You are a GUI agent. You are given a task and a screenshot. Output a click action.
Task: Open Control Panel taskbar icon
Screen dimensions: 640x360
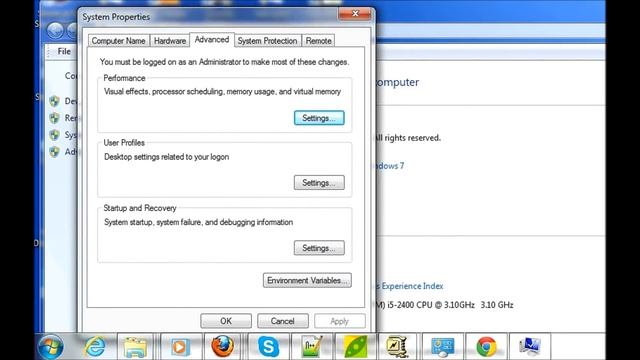442,347
